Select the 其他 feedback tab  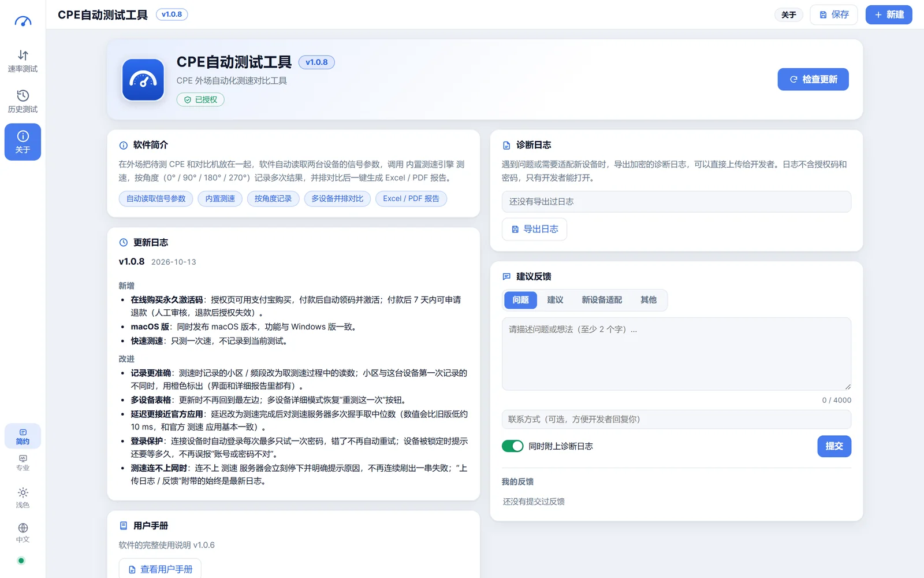(649, 300)
